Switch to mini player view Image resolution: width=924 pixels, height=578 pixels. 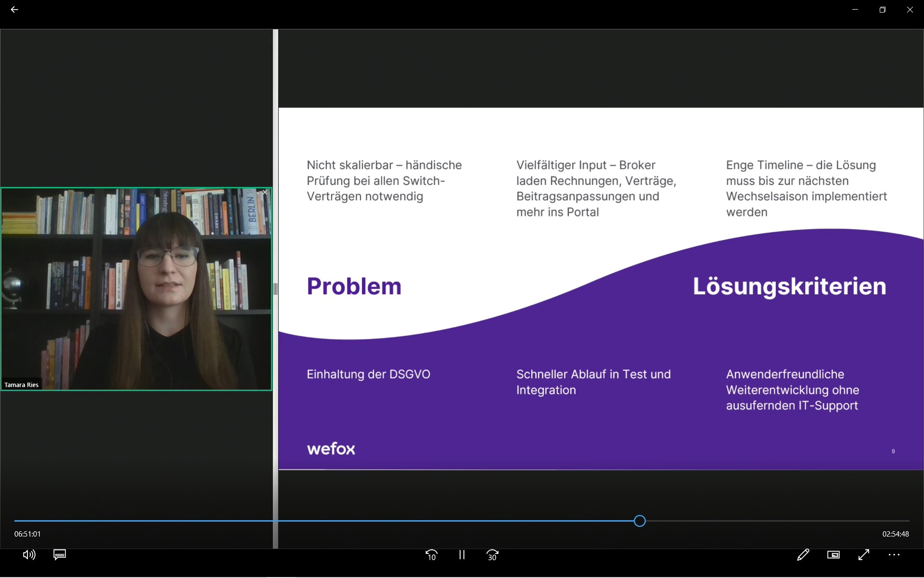[x=834, y=555]
